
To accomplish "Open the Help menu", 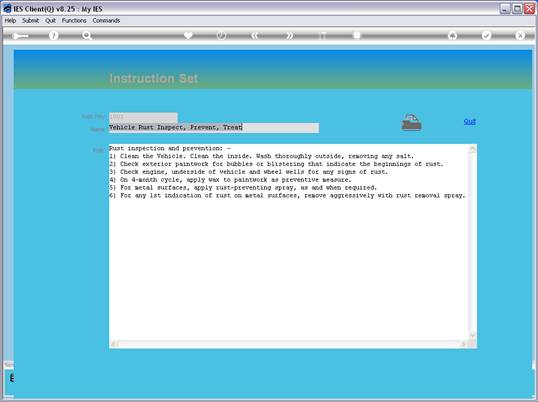I will 10,21.
